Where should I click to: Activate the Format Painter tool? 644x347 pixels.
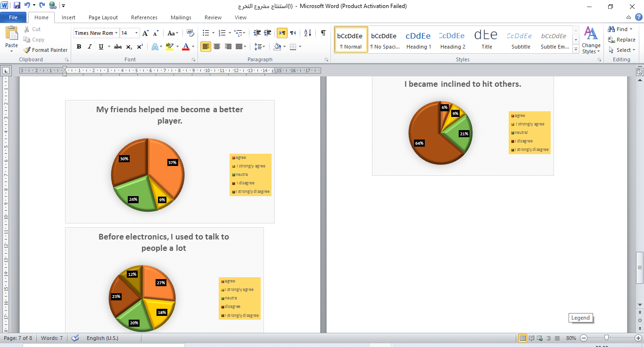coord(45,50)
